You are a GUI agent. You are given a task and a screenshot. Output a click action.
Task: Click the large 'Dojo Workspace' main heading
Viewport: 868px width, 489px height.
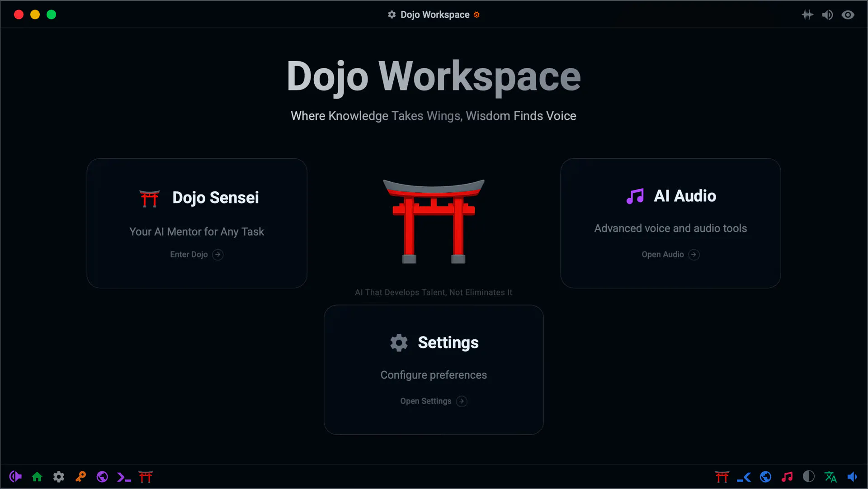click(x=434, y=77)
